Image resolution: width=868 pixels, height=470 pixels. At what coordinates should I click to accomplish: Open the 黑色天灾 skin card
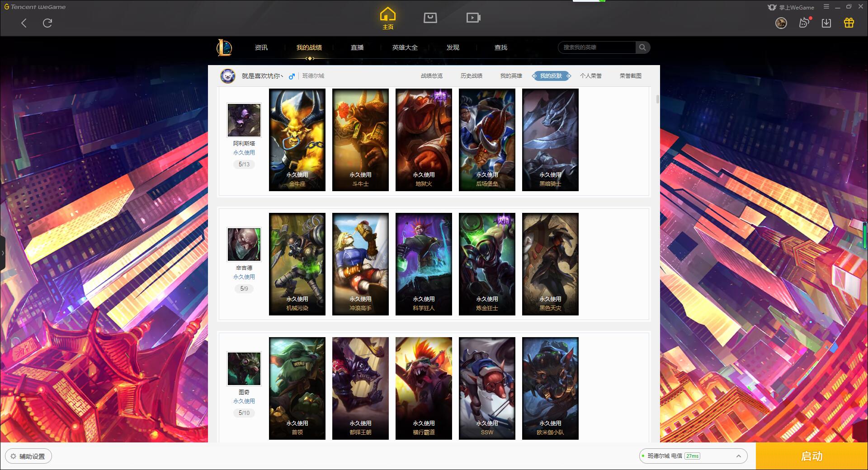(550, 264)
